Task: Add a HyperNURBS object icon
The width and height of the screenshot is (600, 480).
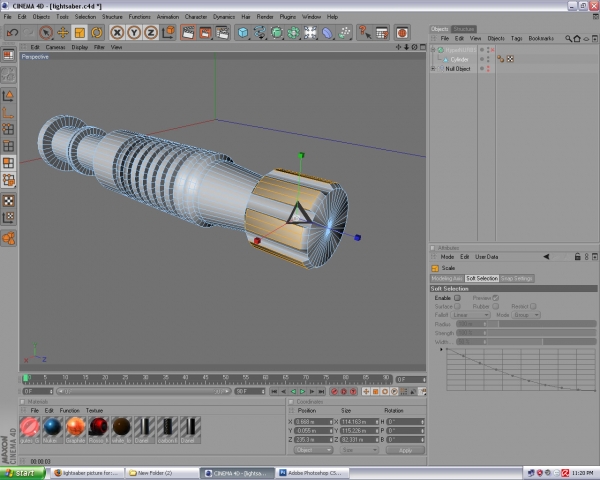Action: 276,33
